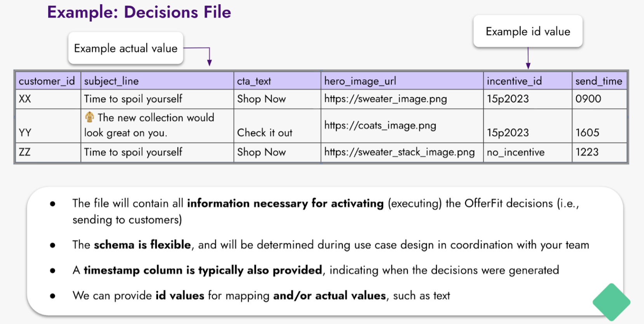Select the 1605 send time cell

click(587, 133)
